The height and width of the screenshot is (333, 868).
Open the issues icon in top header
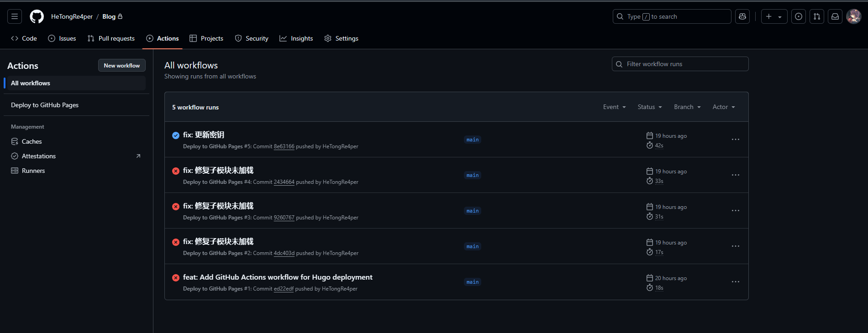click(x=798, y=16)
